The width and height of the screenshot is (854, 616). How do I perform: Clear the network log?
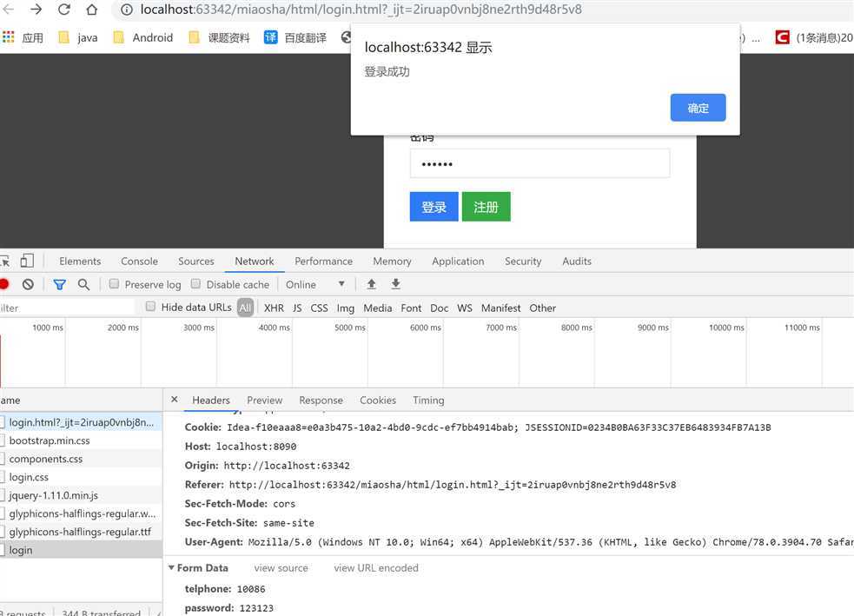pyautogui.click(x=28, y=284)
